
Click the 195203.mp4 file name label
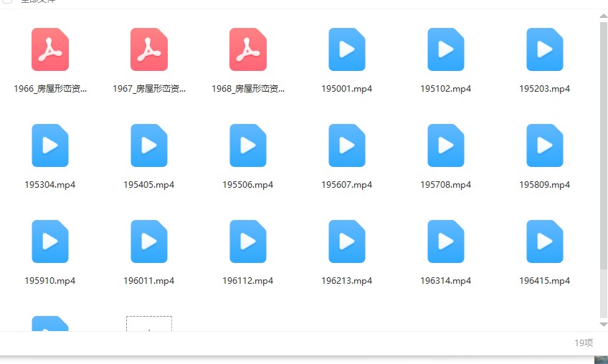[544, 89]
